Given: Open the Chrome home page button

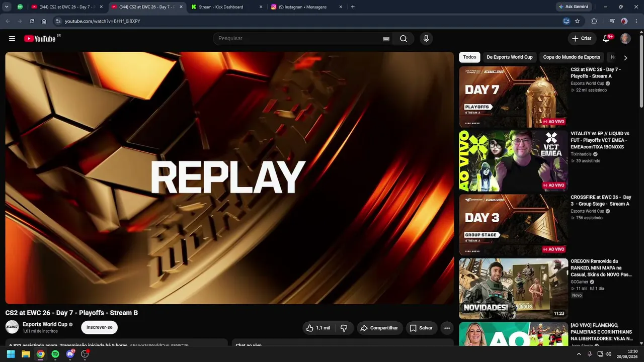Looking at the screenshot, I should 44,21.
